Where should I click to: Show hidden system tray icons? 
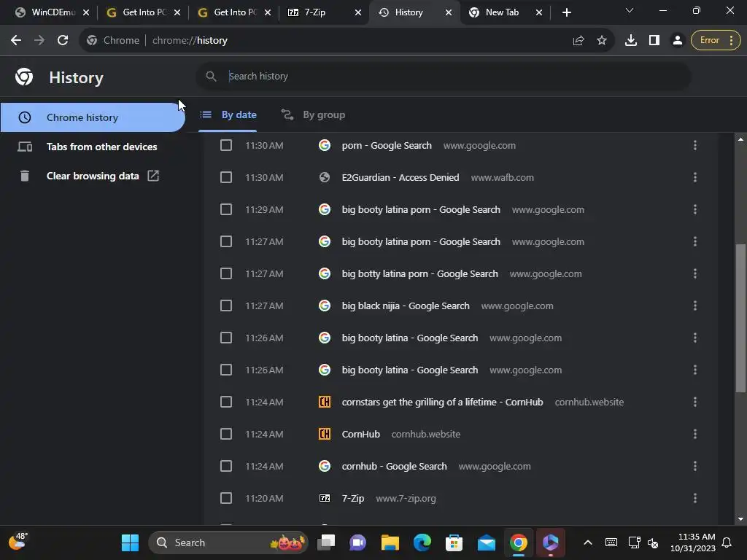(588, 542)
